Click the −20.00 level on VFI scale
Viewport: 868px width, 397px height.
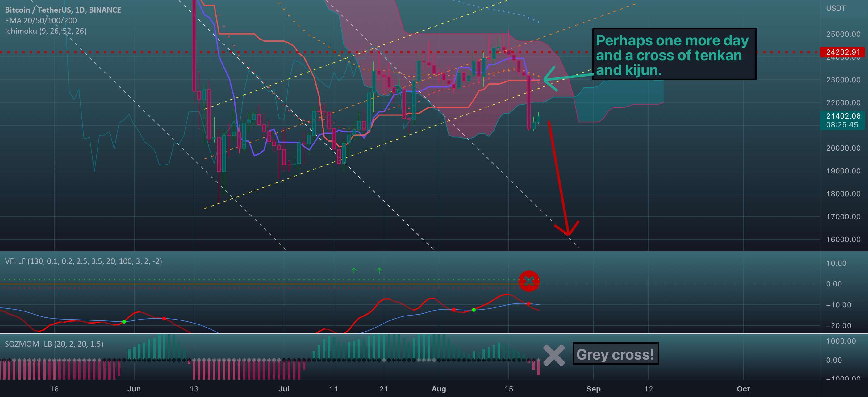tap(838, 326)
